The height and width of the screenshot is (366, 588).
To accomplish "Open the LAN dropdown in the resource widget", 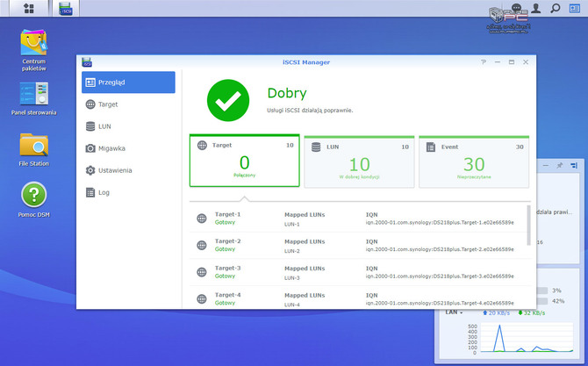I will 454,312.
